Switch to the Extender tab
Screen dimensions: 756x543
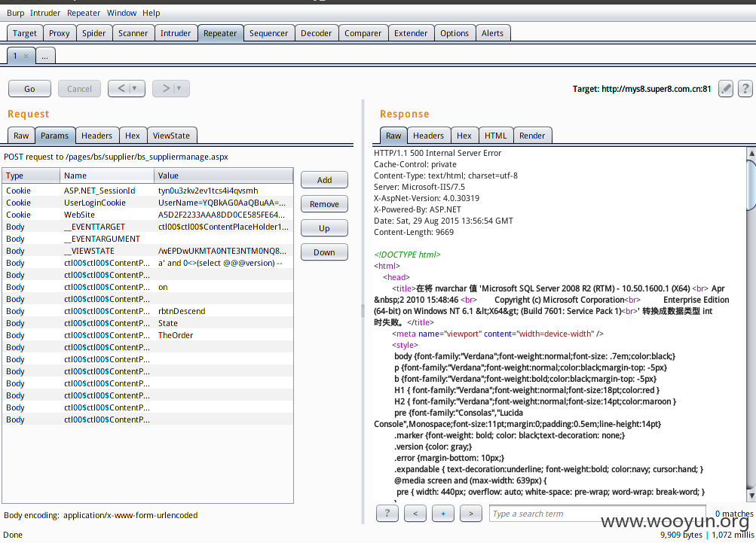click(411, 33)
